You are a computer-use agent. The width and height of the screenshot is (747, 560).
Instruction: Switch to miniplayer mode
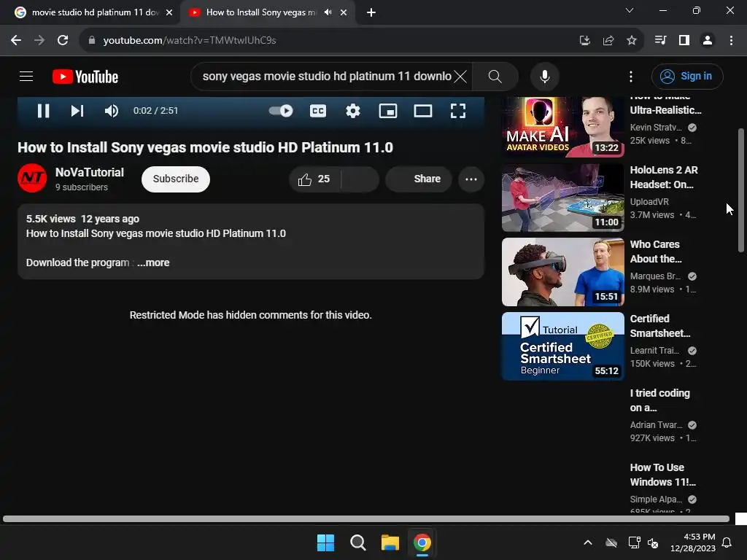click(x=388, y=111)
